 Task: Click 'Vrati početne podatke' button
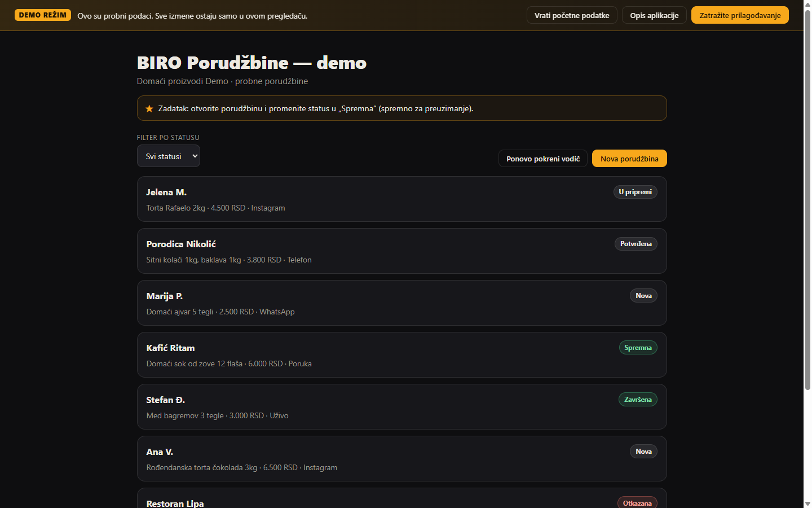(572, 15)
